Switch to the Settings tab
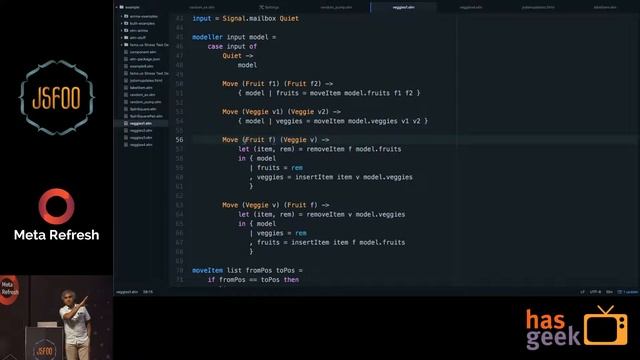Image resolution: width=640 pixels, height=360 pixels. 269,7
